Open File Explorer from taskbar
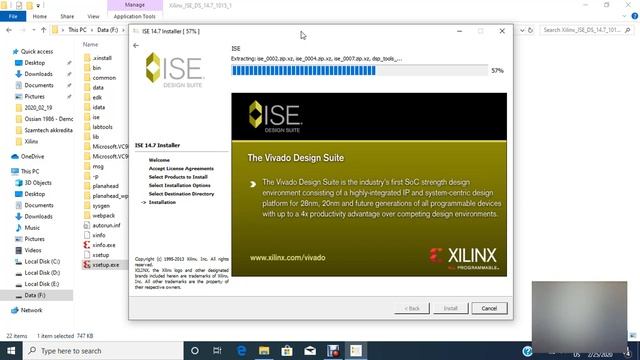 coord(264,351)
